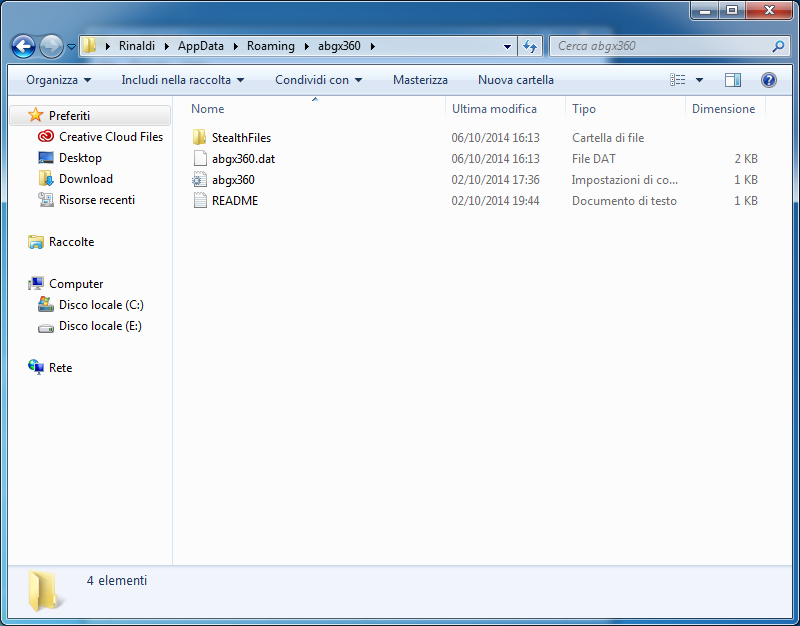Open Disco locale (C:)
Viewport: 800px width, 626px height.
point(101,305)
